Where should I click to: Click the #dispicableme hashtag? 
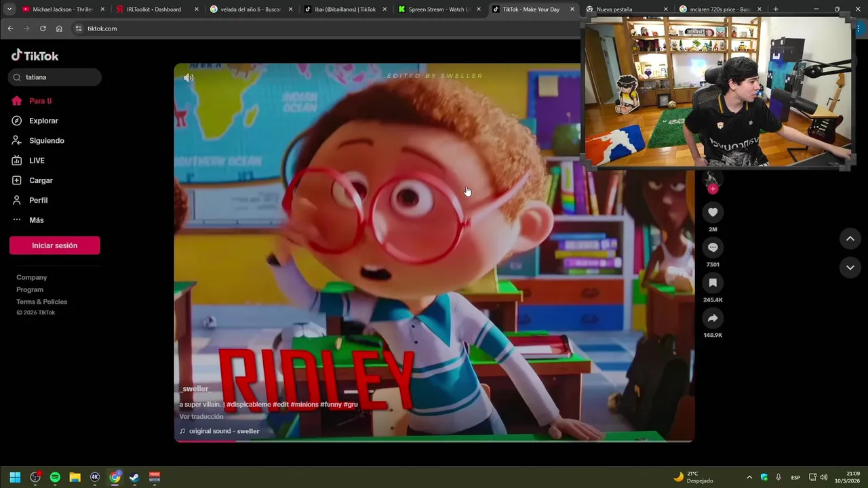(249, 405)
